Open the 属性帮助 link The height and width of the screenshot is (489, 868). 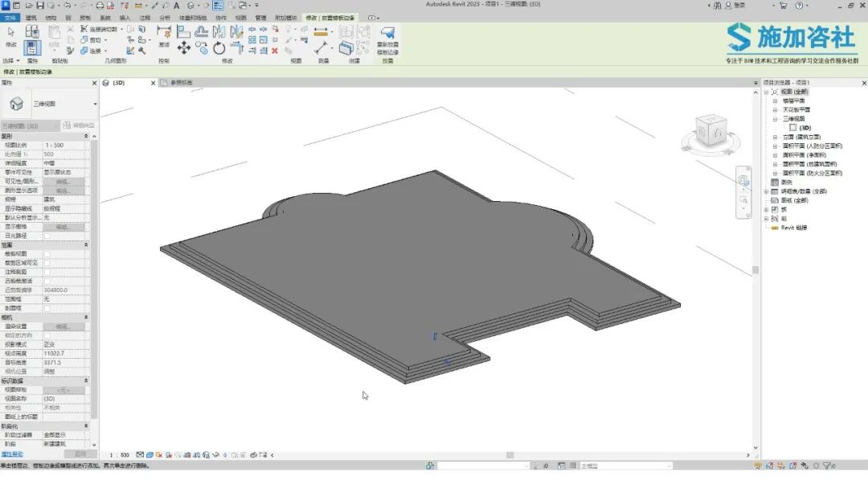pyautogui.click(x=12, y=454)
